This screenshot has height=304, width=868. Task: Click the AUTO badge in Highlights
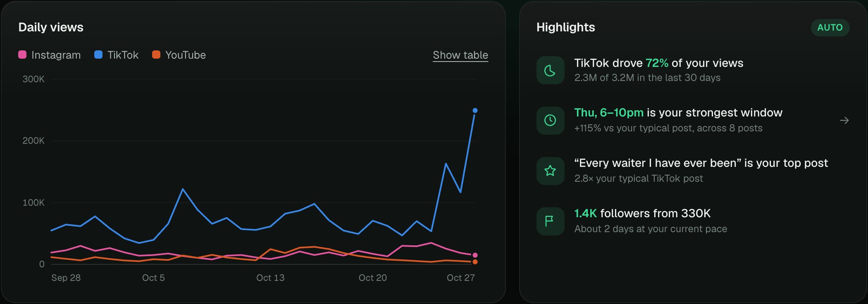[830, 28]
